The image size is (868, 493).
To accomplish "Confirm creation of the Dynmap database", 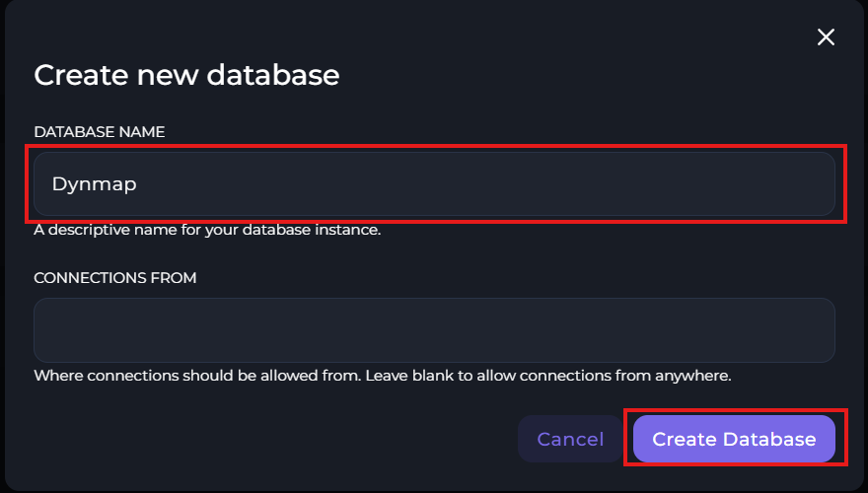I will (x=734, y=439).
